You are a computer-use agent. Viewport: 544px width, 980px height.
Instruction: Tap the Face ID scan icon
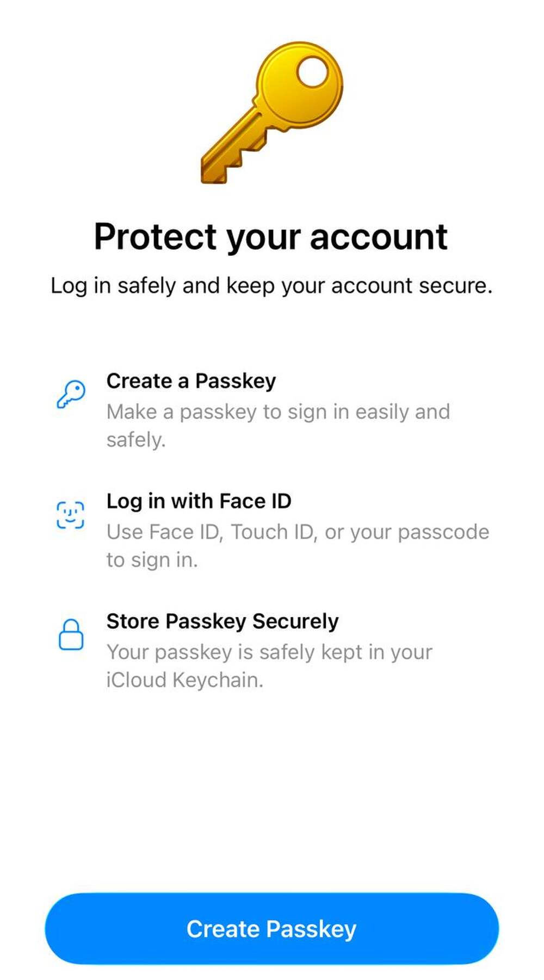71,514
